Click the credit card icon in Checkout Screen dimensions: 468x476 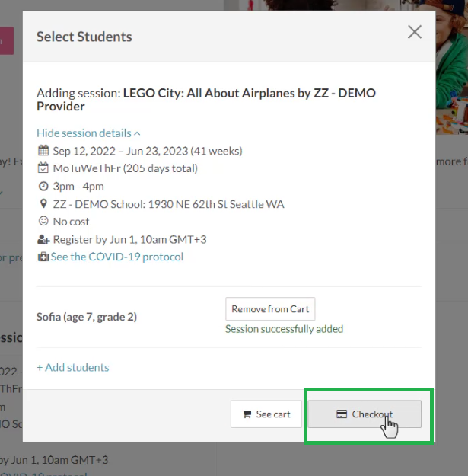click(x=342, y=414)
